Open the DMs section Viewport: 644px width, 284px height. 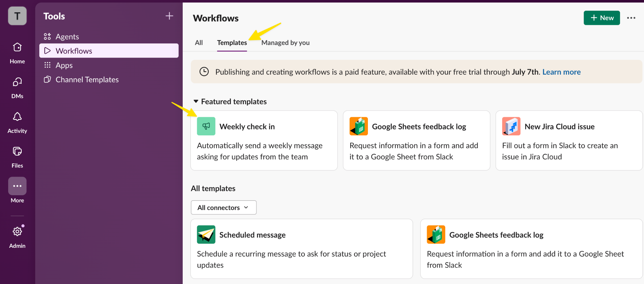17,87
